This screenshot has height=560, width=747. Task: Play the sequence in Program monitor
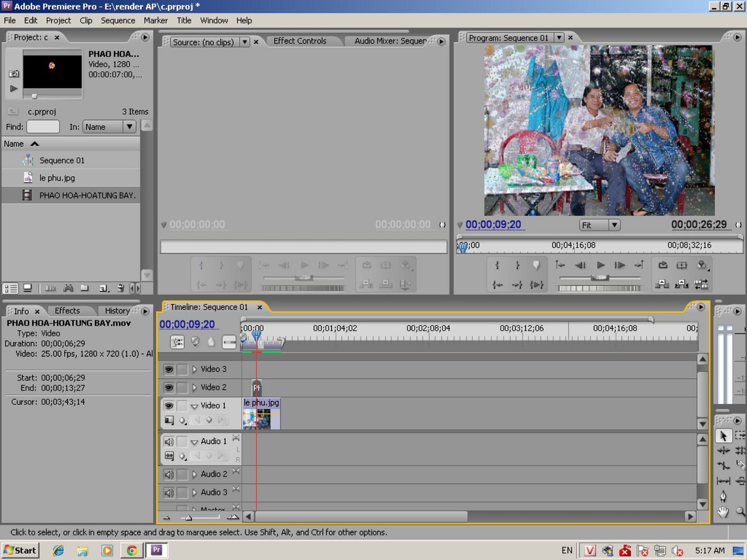coord(601,265)
